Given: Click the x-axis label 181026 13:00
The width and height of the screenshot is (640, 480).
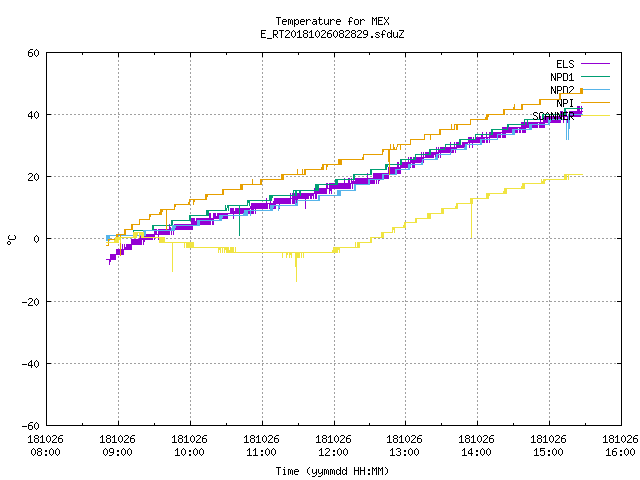Looking at the screenshot, I should click(x=404, y=446).
